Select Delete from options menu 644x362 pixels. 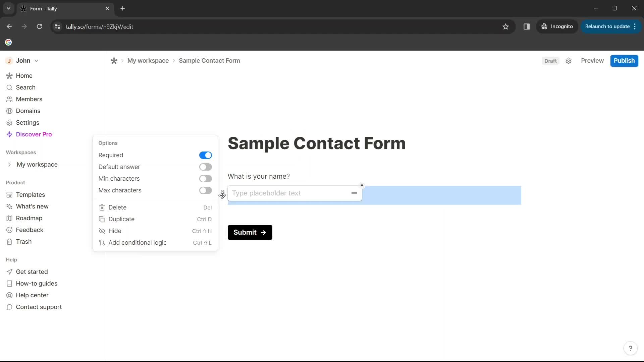118,207
